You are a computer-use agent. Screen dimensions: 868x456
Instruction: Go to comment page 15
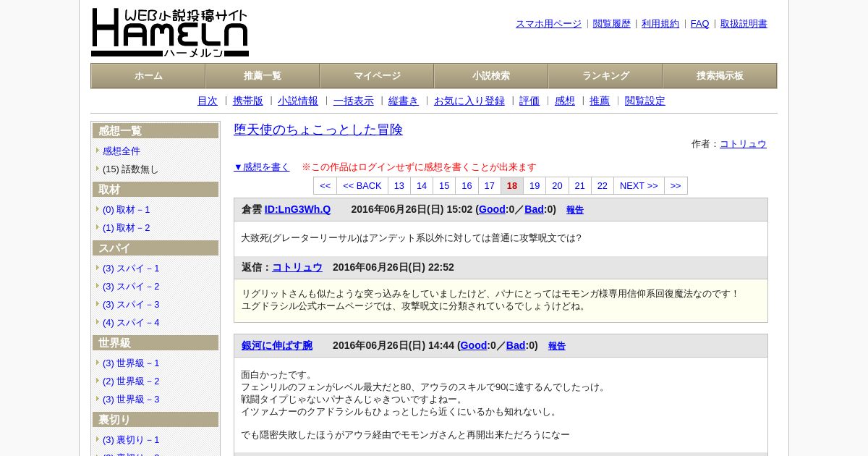click(444, 186)
